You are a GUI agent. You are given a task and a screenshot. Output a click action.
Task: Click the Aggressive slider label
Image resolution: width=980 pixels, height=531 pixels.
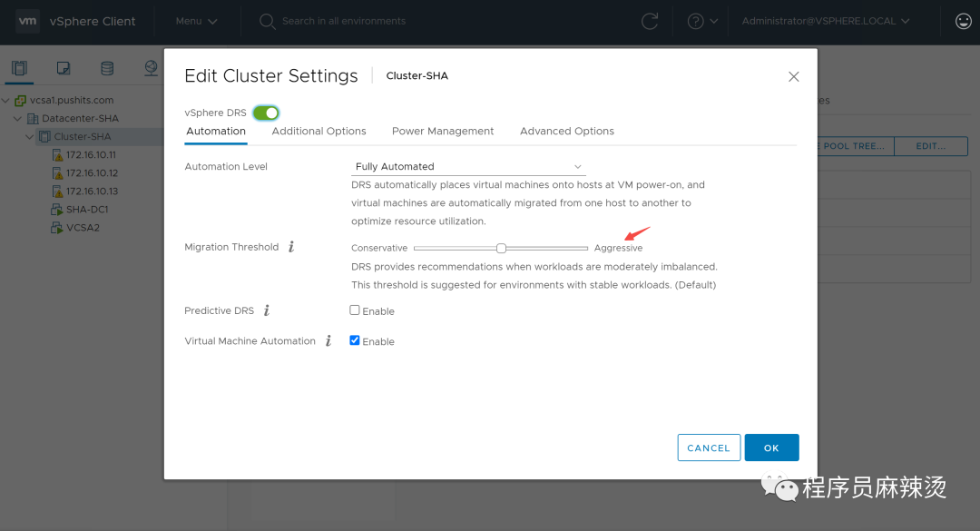[x=618, y=248]
